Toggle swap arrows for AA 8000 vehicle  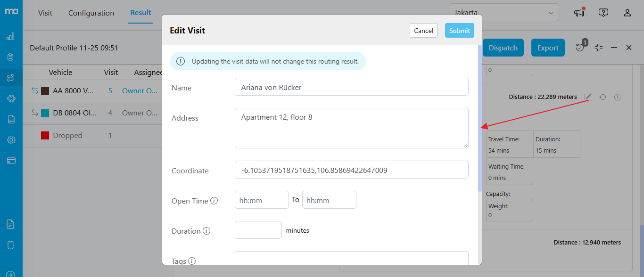pos(34,90)
